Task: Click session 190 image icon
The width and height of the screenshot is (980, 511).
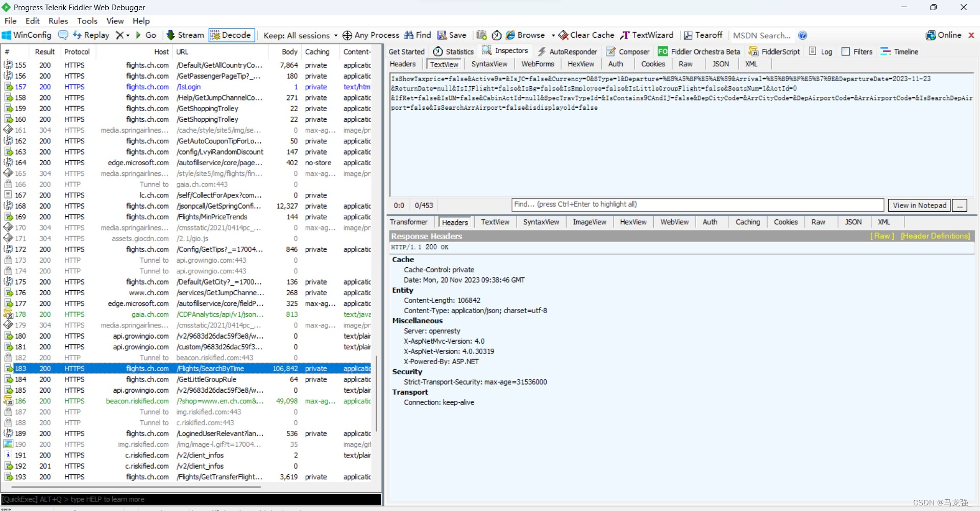Action: (8, 444)
